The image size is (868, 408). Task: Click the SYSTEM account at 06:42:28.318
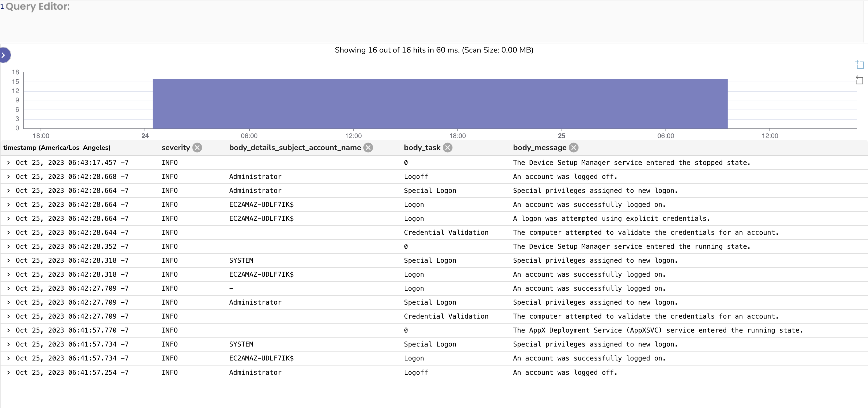[241, 260]
